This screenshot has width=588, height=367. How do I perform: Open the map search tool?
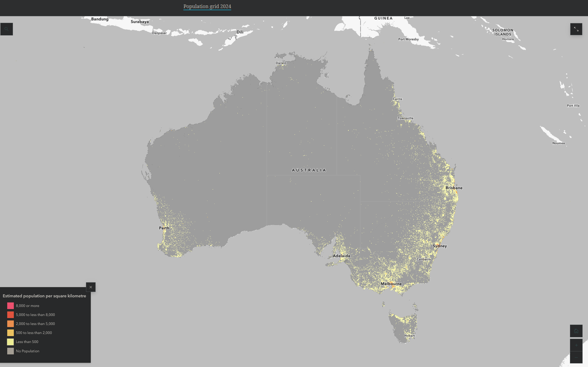coord(6,29)
